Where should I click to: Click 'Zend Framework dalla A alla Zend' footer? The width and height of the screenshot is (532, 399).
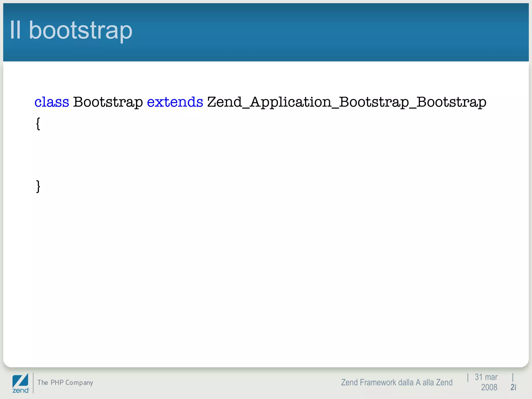tap(397, 382)
